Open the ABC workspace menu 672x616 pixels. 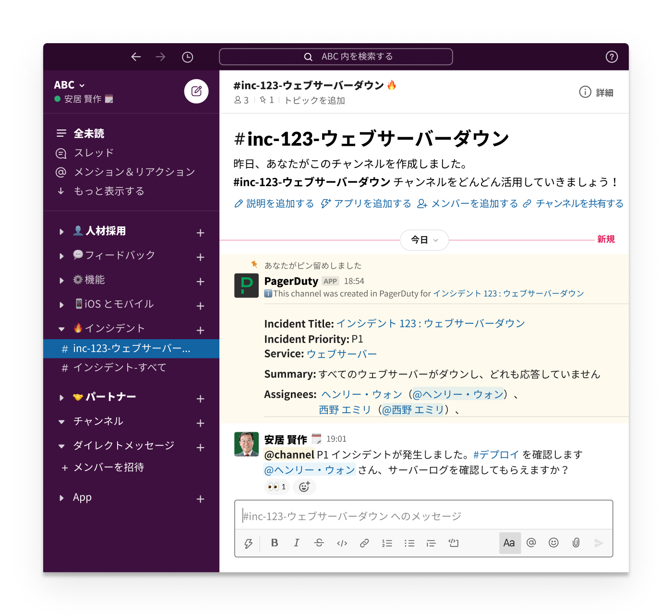(70, 85)
